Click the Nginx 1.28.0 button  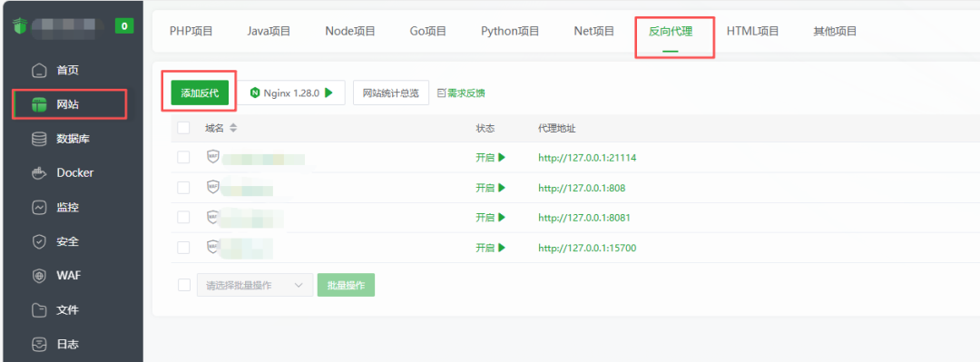292,93
